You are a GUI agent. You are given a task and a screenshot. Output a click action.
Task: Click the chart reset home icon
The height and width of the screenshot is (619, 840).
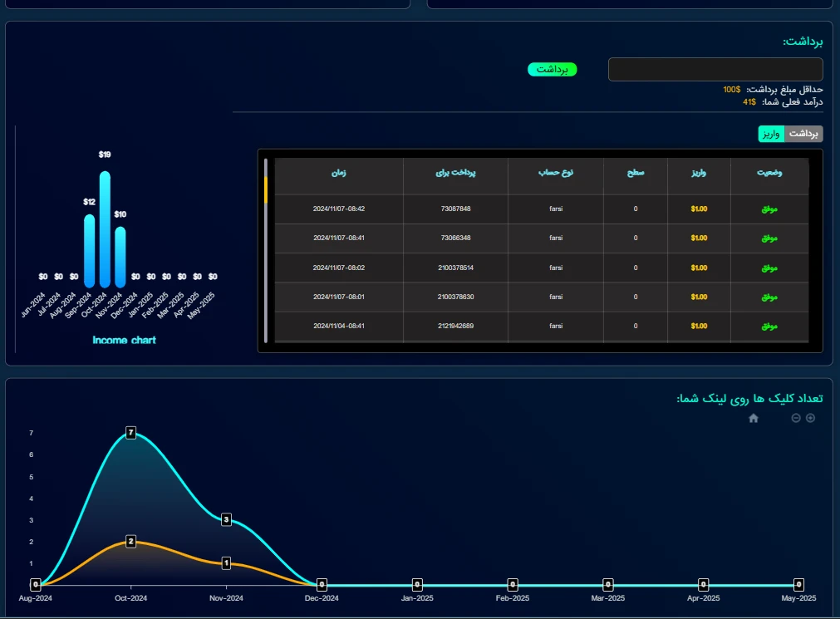[754, 418]
